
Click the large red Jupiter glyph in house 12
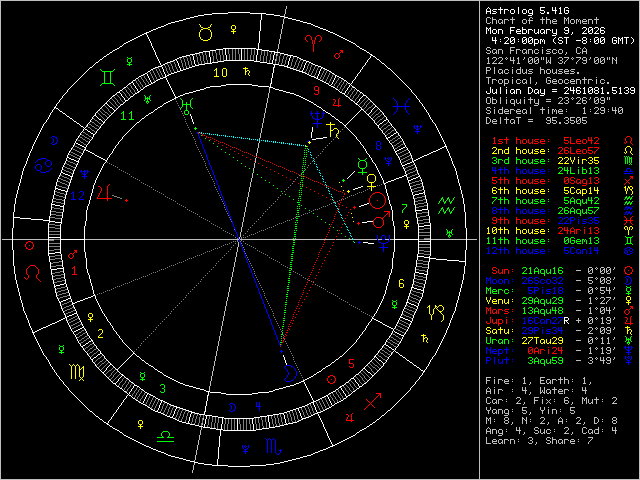(x=104, y=192)
